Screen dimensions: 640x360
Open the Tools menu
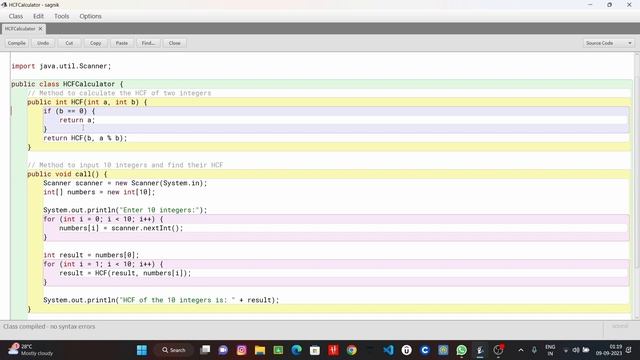62,16
